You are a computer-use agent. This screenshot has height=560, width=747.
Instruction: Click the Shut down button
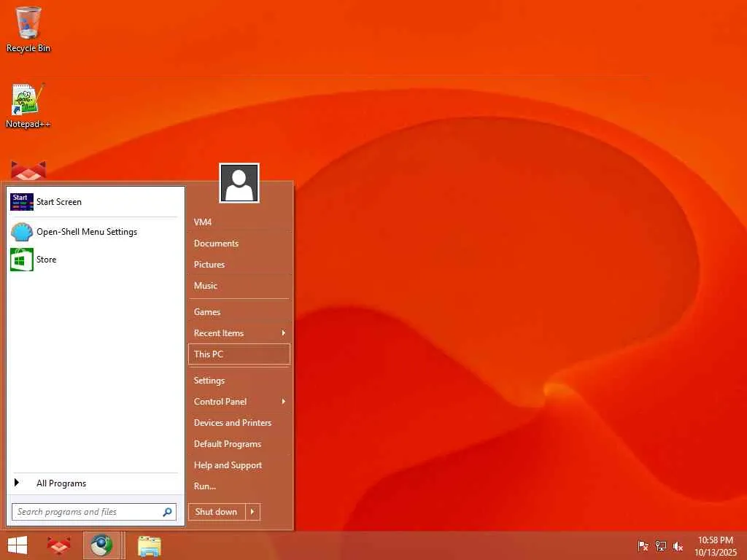(x=217, y=512)
